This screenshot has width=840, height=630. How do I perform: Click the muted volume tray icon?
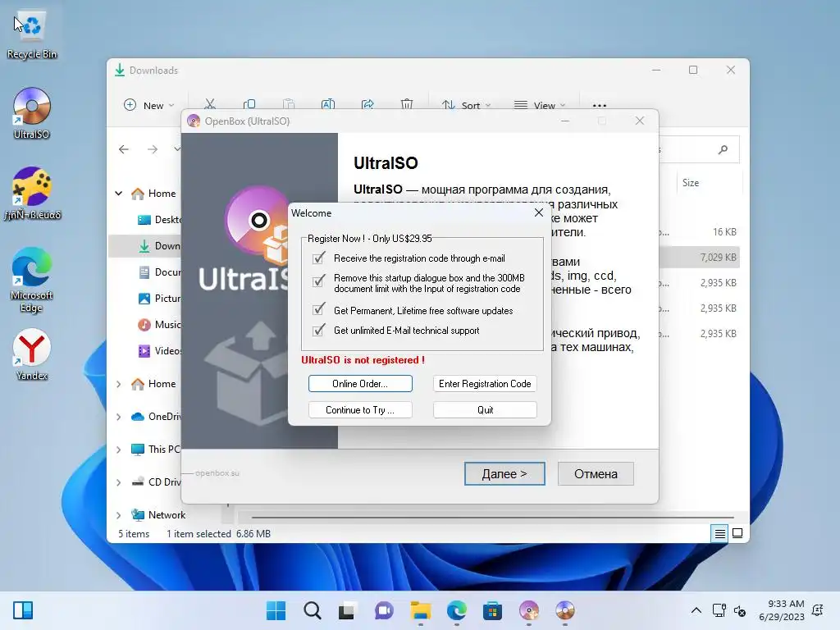(x=740, y=610)
